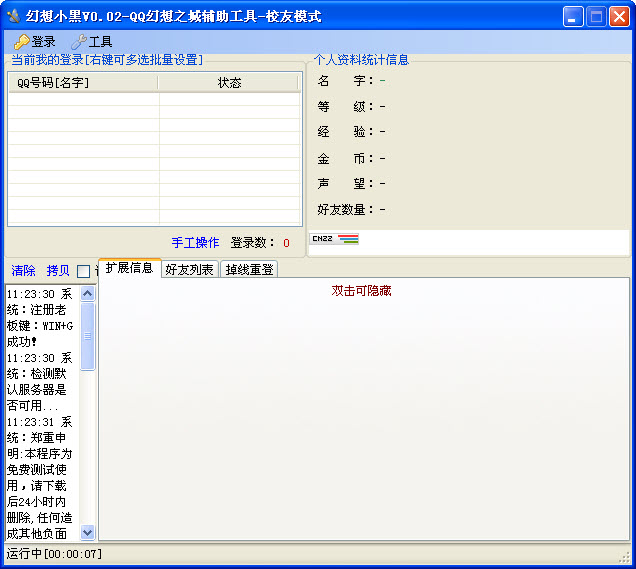The width and height of the screenshot is (636, 569).
Task: Toggle the checkbox next to 拷贝
Action: coord(83,271)
